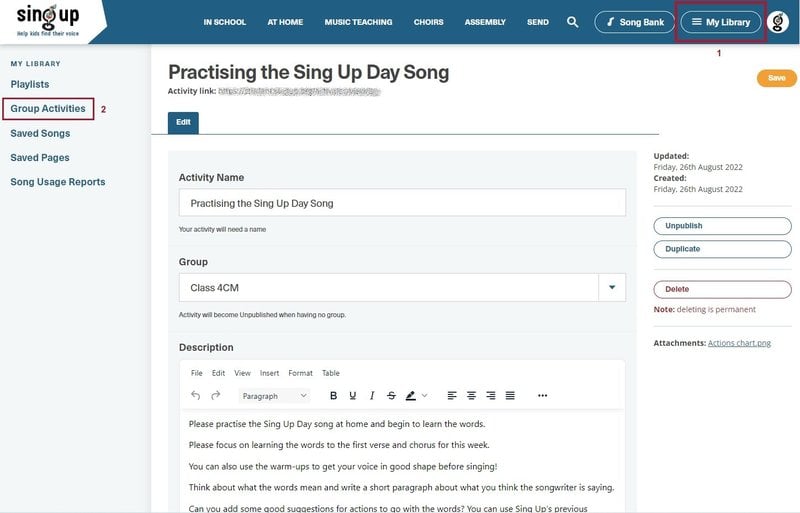Toggle bold formatting in description editor
The image size is (800, 513).
(334, 396)
